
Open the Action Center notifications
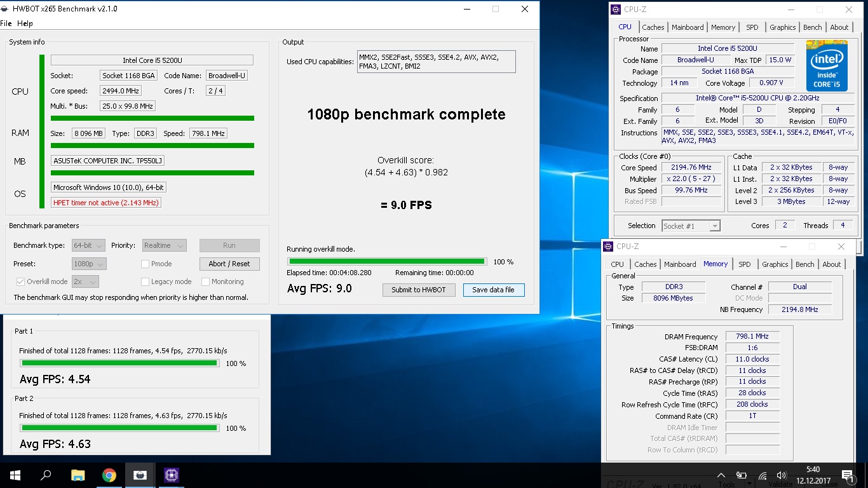(x=848, y=475)
